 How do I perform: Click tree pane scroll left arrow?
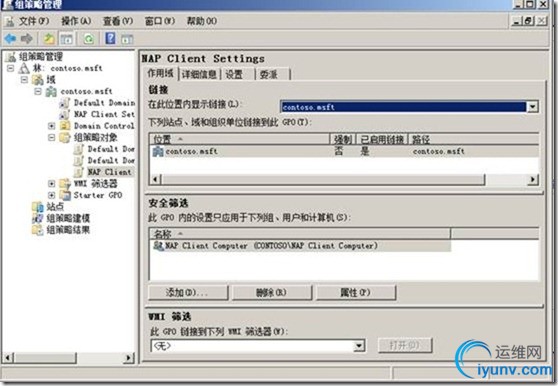9,358
